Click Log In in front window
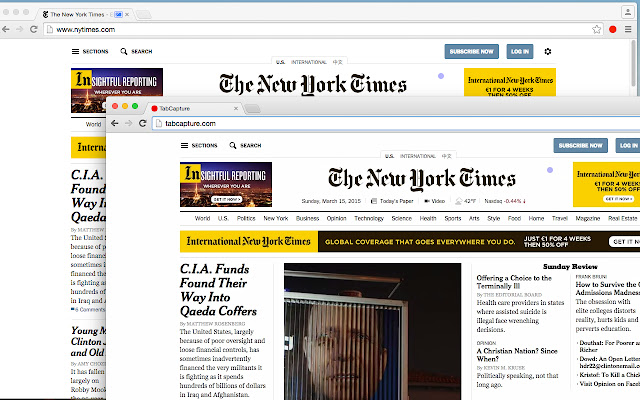The height and width of the screenshot is (400, 640). click(628, 145)
